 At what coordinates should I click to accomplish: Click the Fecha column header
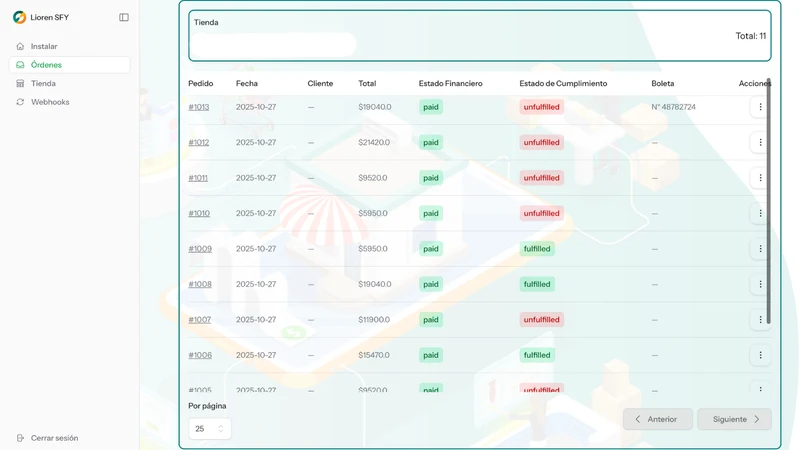coord(246,84)
